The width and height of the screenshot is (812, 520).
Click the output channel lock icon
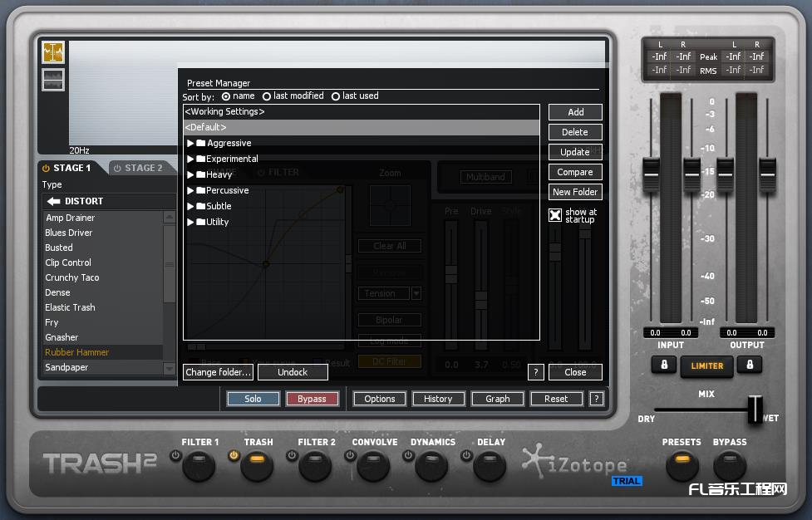pos(750,365)
